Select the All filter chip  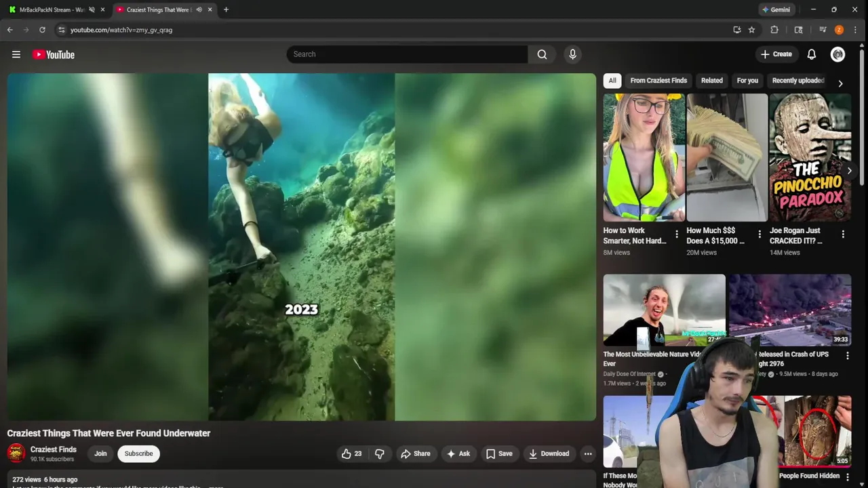(612, 81)
